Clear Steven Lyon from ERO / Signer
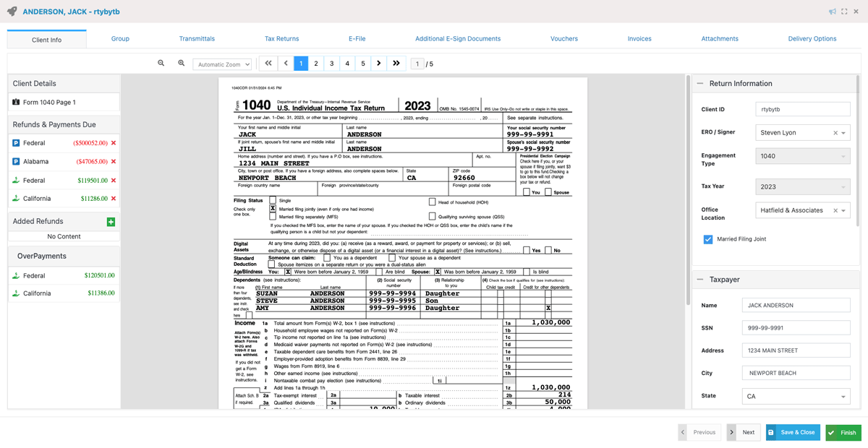Viewport: 868px width, 448px height. [x=834, y=132]
